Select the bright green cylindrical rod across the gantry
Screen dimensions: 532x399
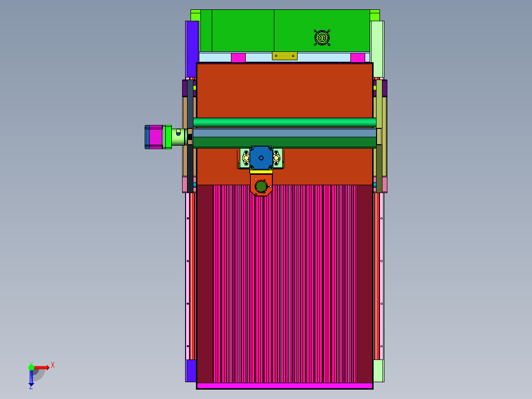(284, 122)
